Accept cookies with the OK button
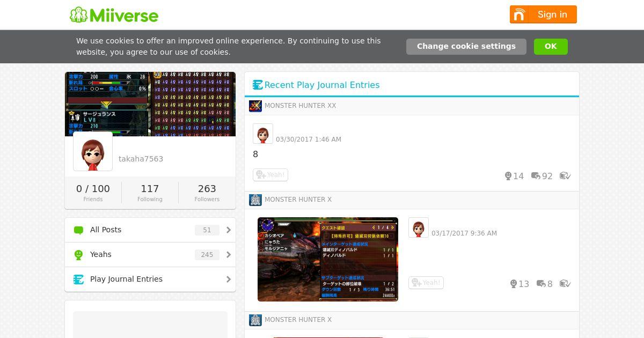 pos(551,47)
